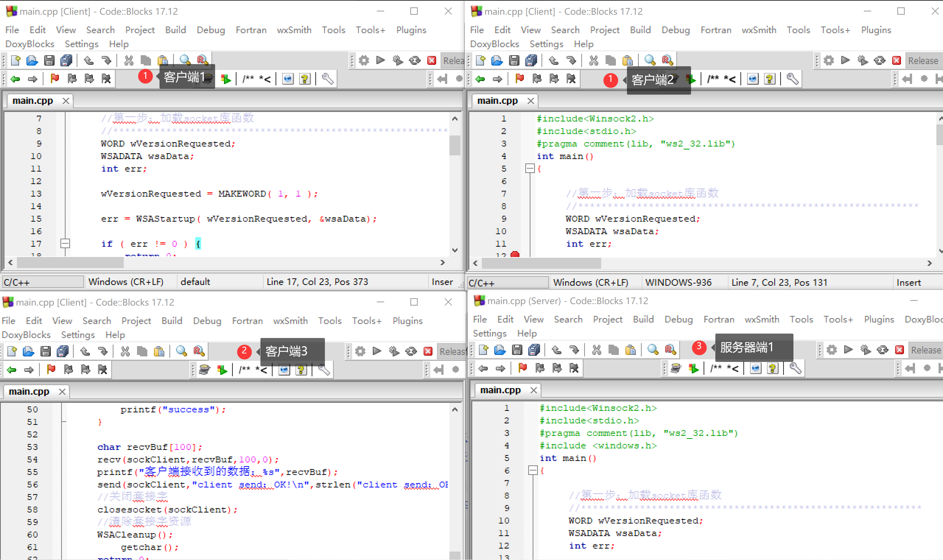943x560 pixels.
Task: Open Release build target dropdown in 客户端2 window
Action: tap(923, 61)
